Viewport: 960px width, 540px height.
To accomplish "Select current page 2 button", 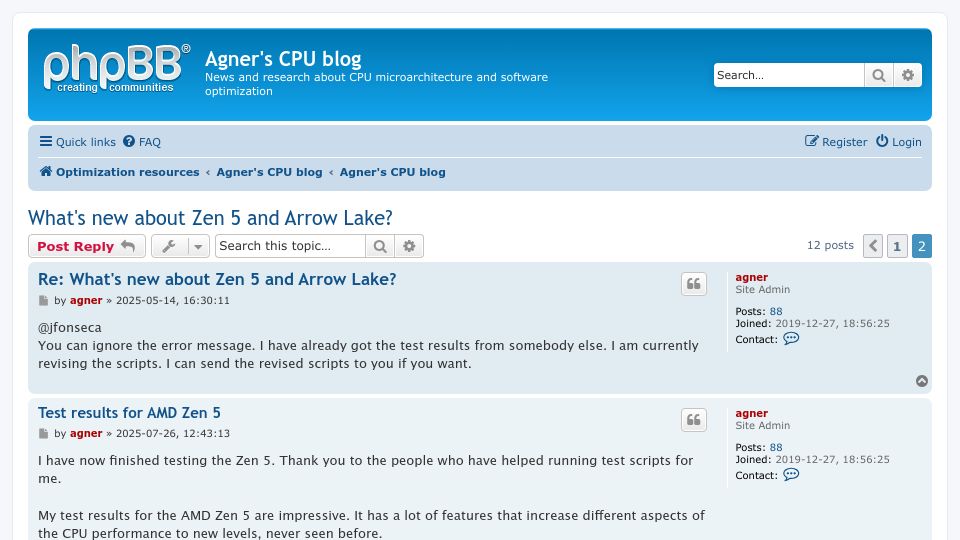I will 921,246.
